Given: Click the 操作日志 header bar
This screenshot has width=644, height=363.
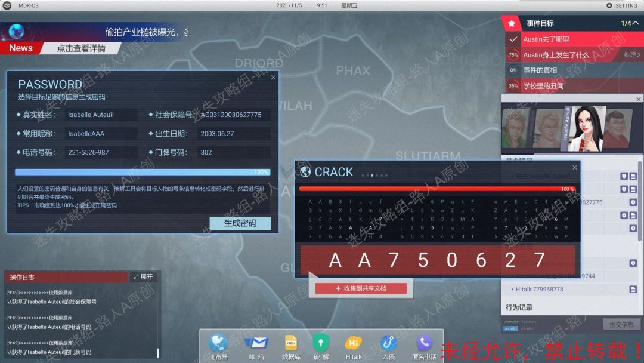Looking at the screenshot, I should click(x=66, y=277).
